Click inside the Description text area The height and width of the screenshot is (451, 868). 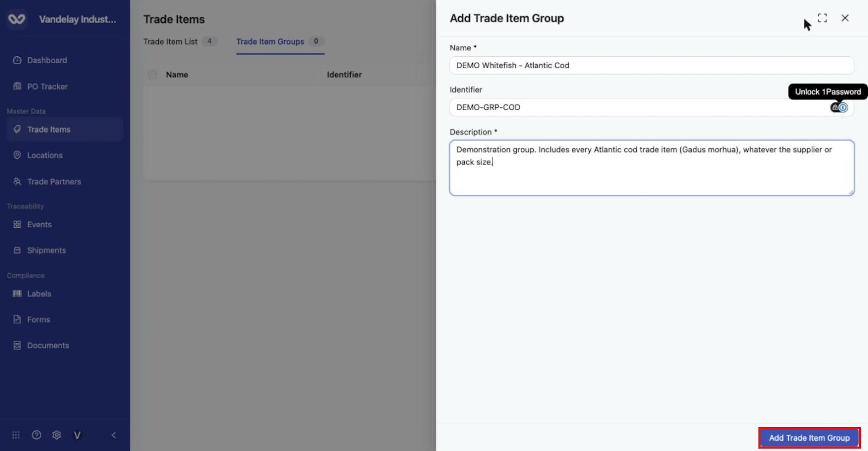[652, 168]
